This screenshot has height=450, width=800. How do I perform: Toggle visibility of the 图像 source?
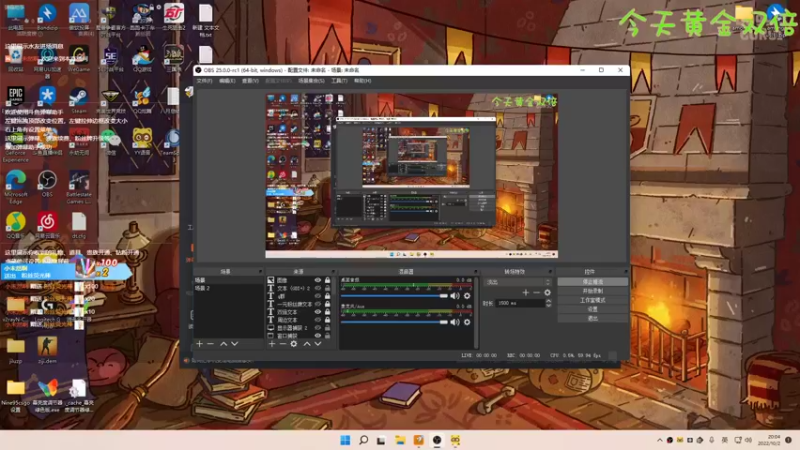318,280
